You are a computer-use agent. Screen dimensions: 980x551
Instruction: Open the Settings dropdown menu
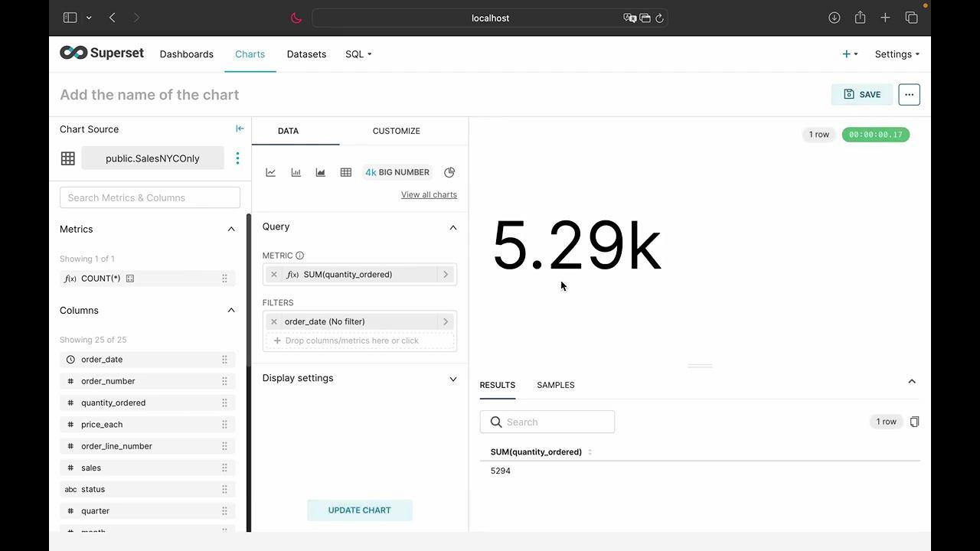(897, 54)
